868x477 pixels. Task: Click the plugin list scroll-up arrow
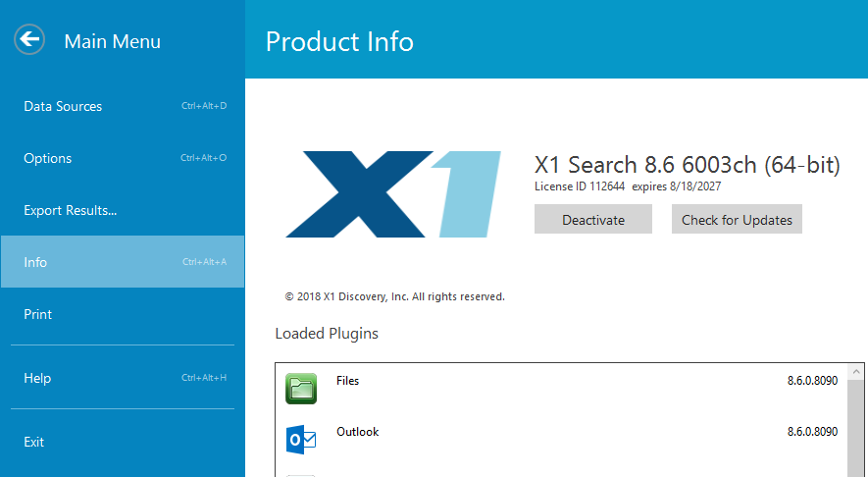(x=855, y=373)
